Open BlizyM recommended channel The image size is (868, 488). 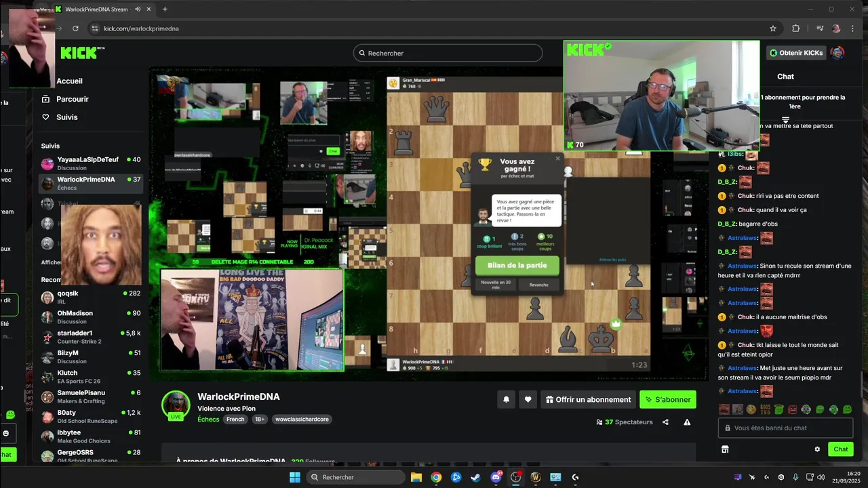point(91,357)
